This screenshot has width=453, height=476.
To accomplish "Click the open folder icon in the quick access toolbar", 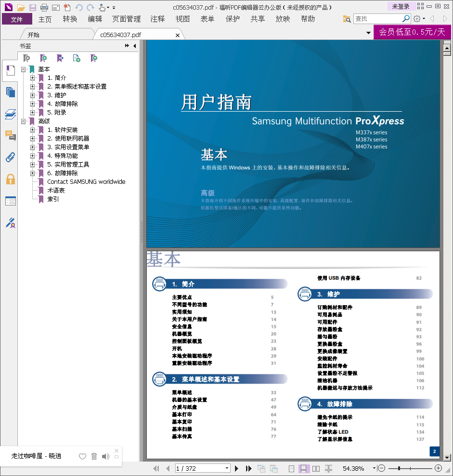I will tap(21, 7).
